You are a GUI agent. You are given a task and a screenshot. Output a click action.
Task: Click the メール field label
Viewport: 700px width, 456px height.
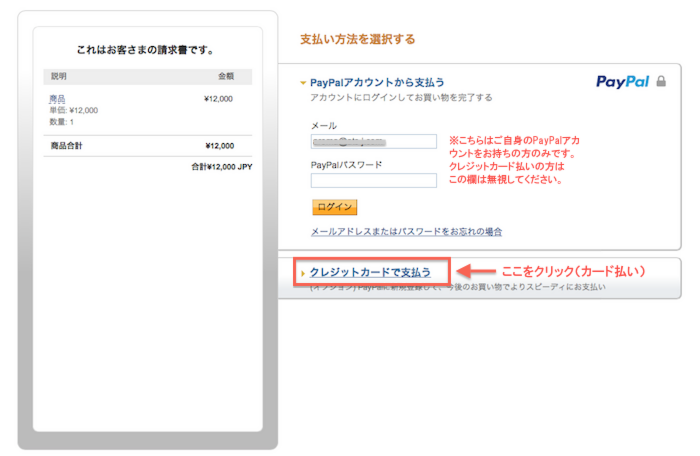(324, 126)
